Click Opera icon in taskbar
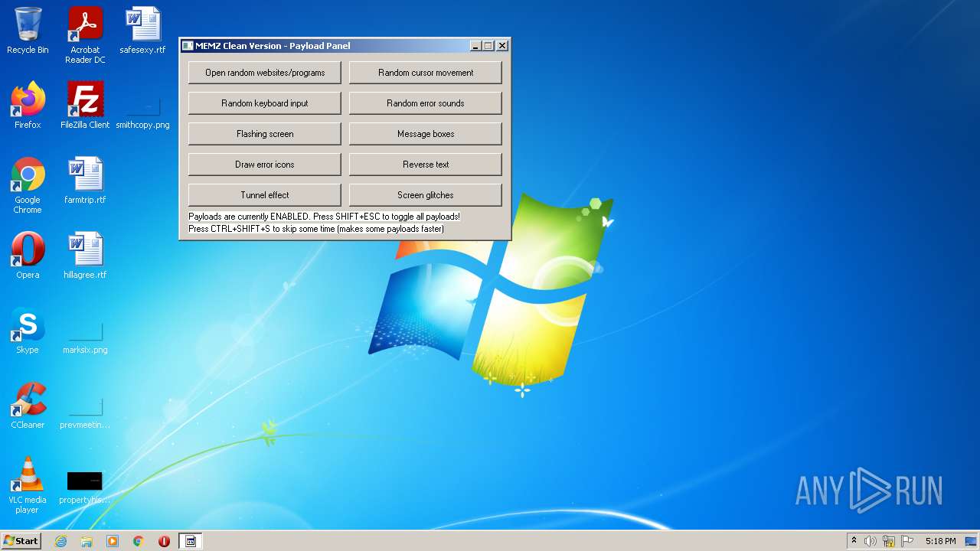The image size is (980, 551). click(x=164, y=541)
